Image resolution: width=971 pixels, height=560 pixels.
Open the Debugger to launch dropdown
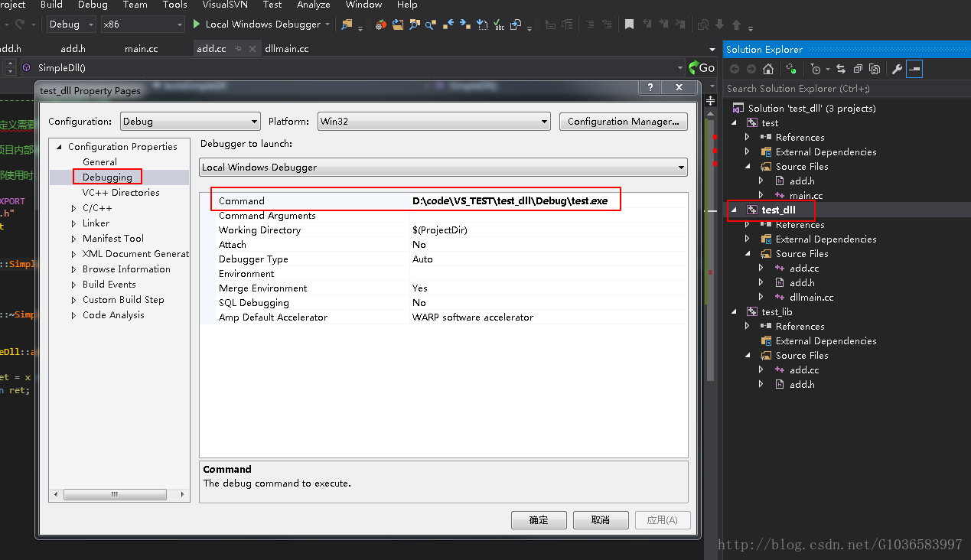coord(444,167)
